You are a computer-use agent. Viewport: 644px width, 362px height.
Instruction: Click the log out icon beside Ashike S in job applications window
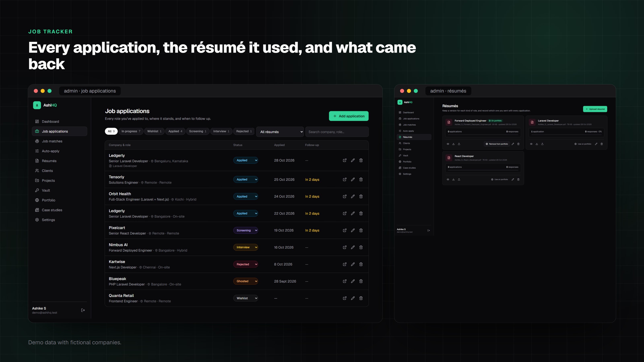(83, 310)
